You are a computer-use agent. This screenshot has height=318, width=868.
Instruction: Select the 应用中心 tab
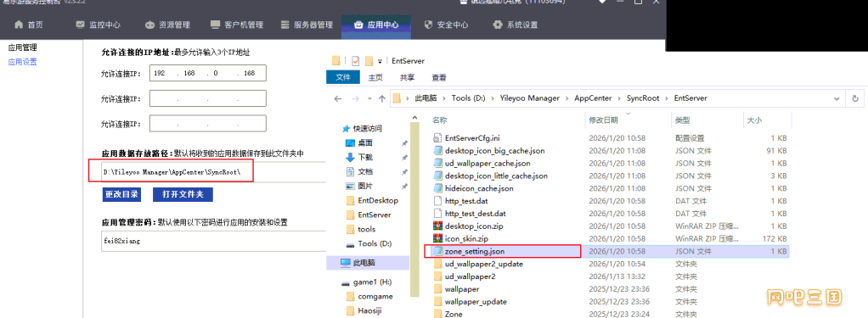click(x=376, y=25)
